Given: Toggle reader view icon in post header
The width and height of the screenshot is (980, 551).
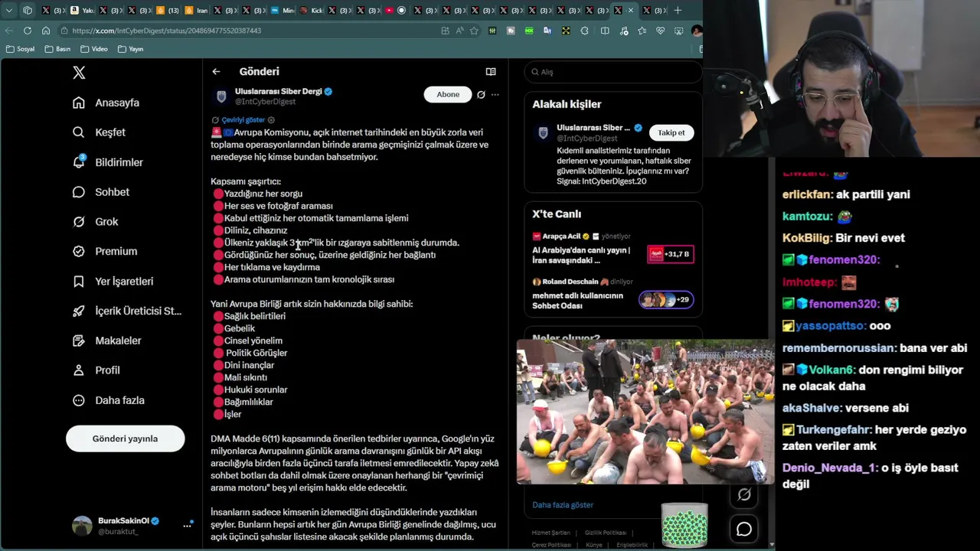Looking at the screenshot, I should tap(491, 72).
